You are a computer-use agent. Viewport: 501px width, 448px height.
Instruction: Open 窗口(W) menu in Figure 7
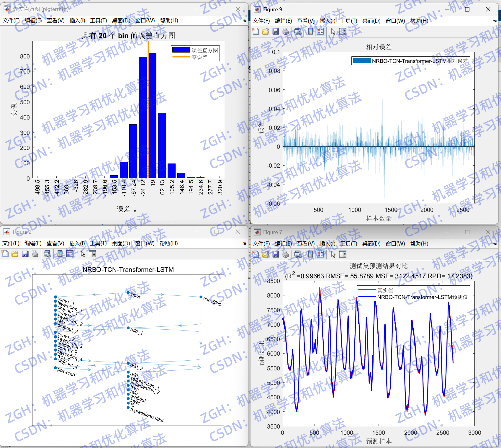click(x=395, y=243)
